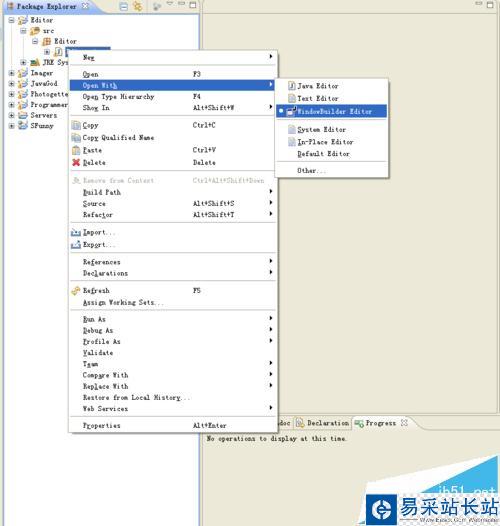Viewport: 500px width, 526px height.
Task: Collapse the Editor project node
Action: point(12,20)
